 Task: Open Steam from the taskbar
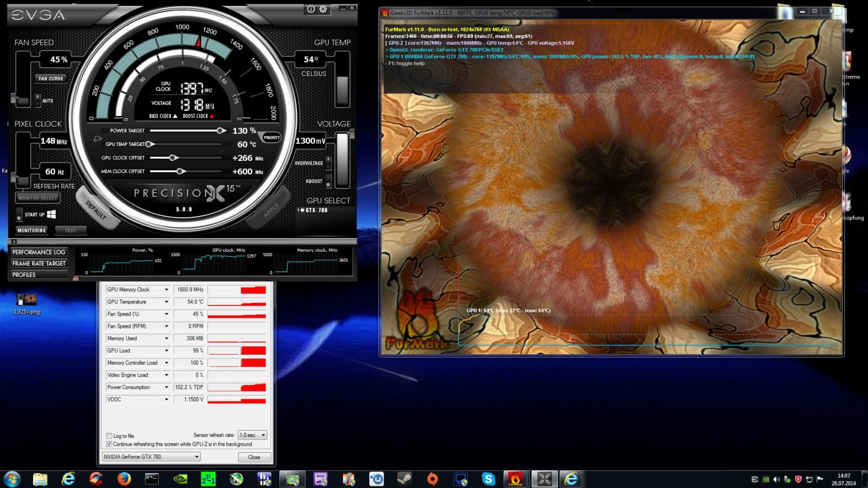click(x=405, y=479)
